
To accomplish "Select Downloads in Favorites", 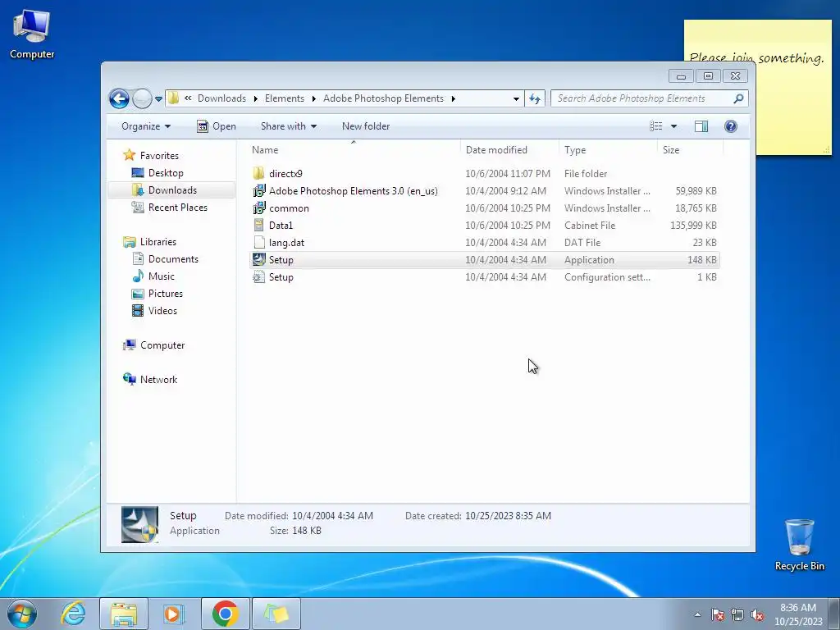I will 172,190.
